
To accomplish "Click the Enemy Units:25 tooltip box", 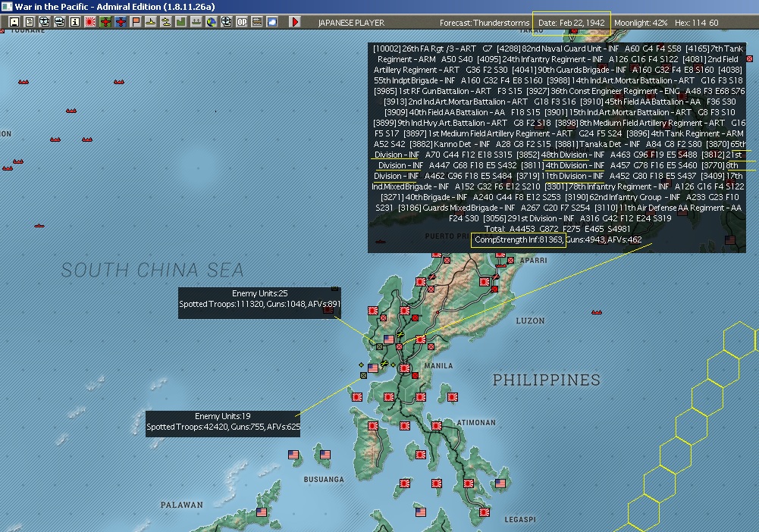I will point(259,303).
